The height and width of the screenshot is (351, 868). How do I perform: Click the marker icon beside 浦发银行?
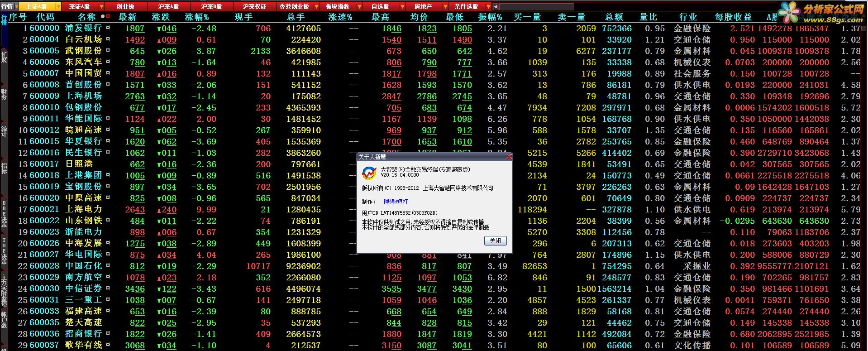click(x=108, y=28)
